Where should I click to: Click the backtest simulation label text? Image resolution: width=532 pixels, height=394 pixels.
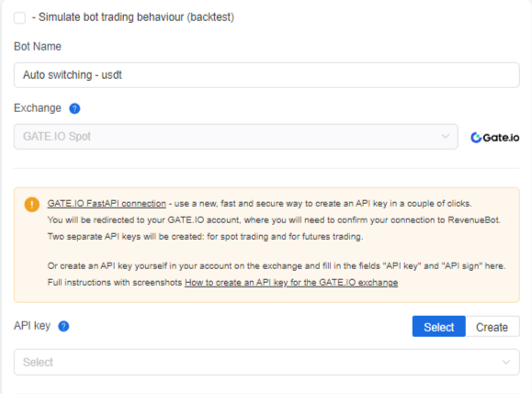pyautogui.click(x=133, y=17)
